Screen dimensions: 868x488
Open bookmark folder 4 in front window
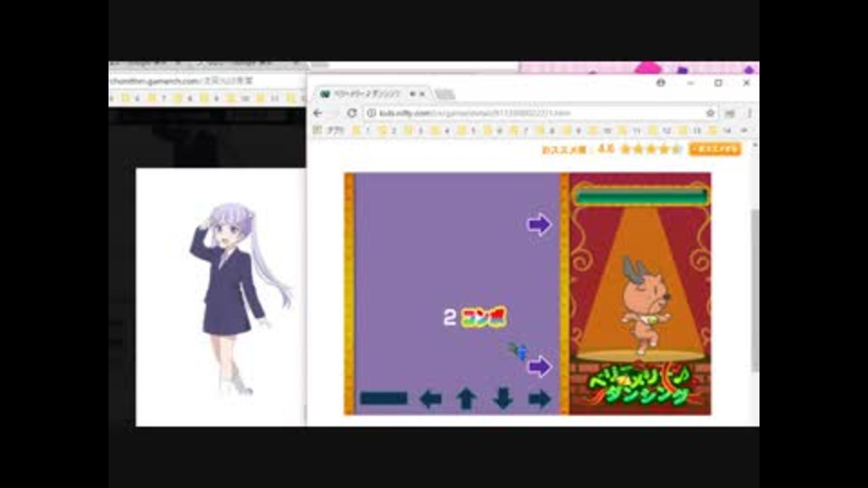tap(440, 130)
